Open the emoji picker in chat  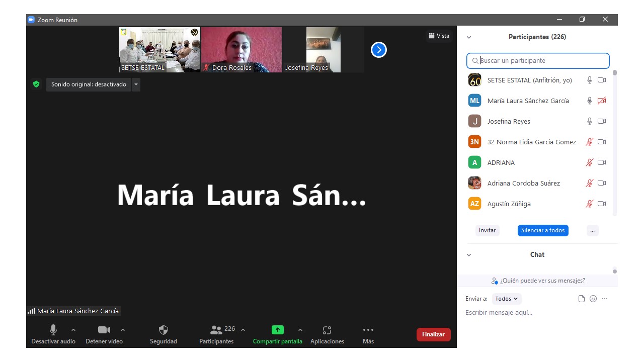tap(593, 299)
